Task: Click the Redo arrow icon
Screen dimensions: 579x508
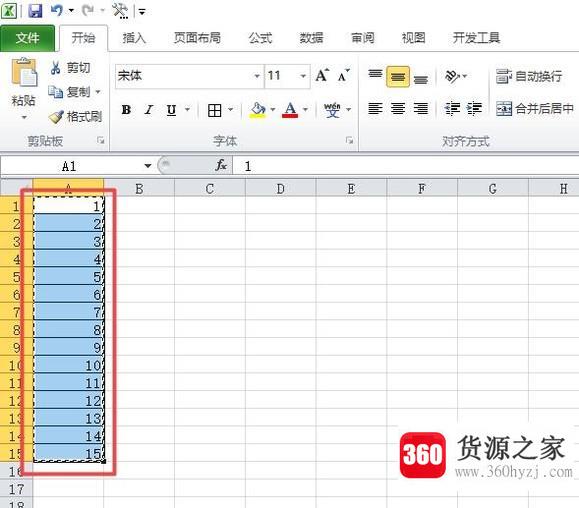Action: [88, 10]
